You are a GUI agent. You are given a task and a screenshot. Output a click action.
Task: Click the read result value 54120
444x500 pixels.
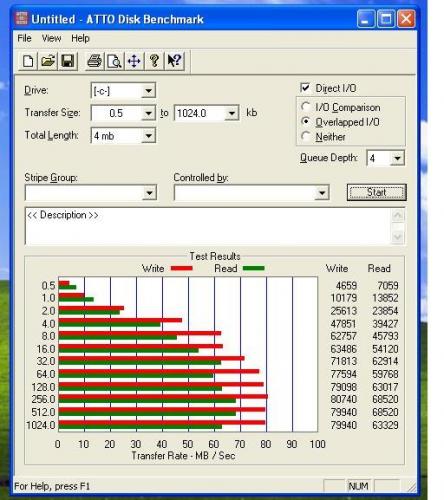(x=385, y=349)
